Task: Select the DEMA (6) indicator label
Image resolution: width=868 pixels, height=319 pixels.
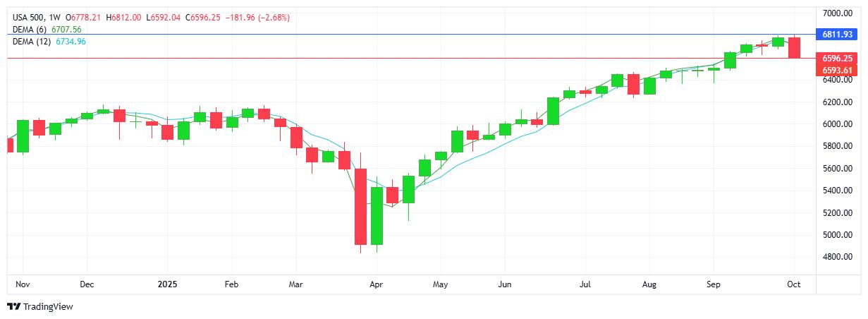Action: 29,30
